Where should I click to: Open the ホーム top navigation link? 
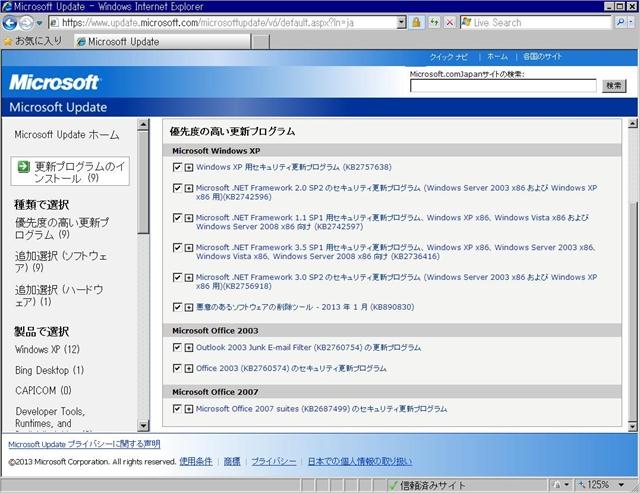click(x=498, y=57)
